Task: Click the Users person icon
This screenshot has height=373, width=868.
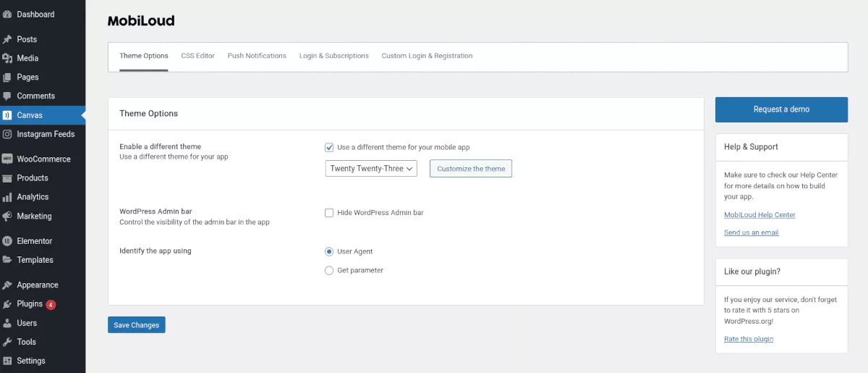Action: [x=7, y=323]
